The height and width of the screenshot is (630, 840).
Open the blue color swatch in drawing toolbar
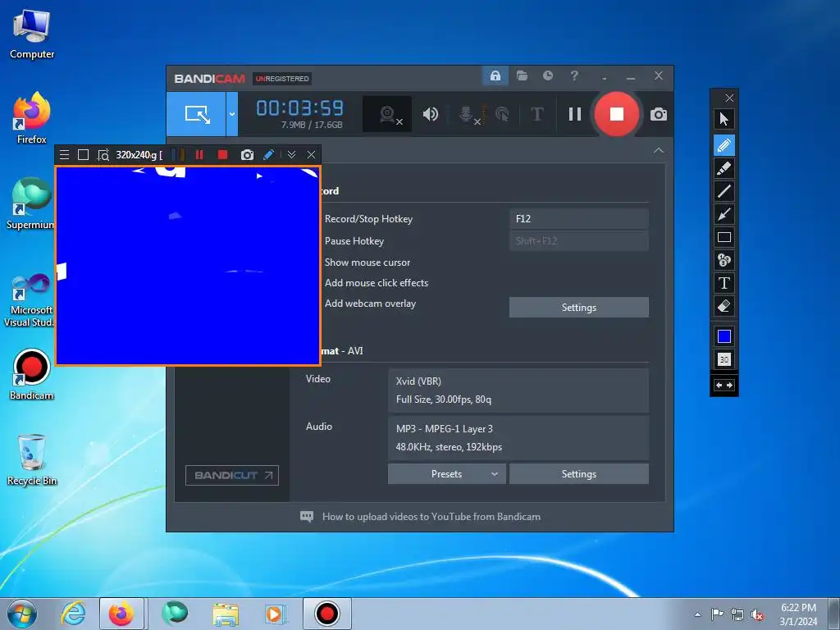click(724, 336)
